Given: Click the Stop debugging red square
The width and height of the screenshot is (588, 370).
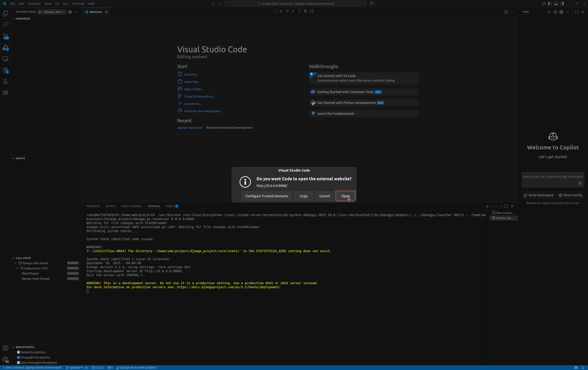Looking at the screenshot, I should (x=311, y=11).
